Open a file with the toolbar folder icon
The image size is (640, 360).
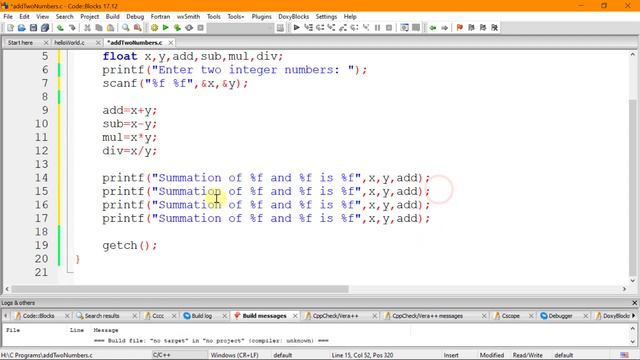tap(22, 28)
